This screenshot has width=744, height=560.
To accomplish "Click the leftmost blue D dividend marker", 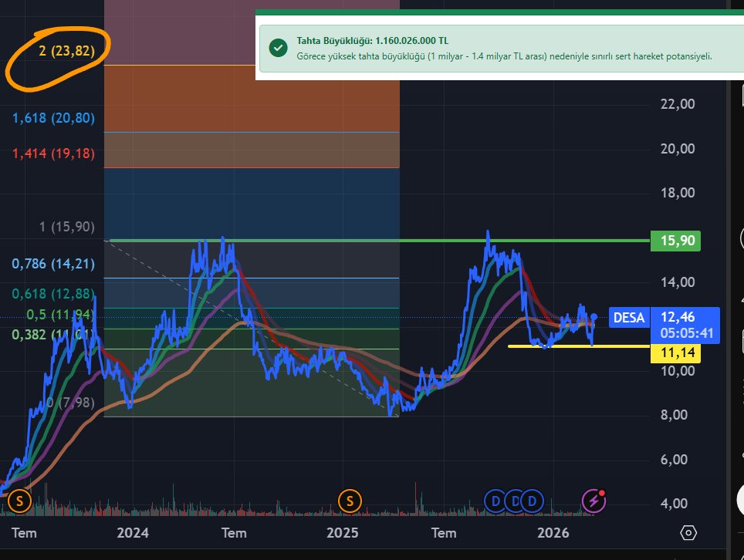I will coord(495,501).
